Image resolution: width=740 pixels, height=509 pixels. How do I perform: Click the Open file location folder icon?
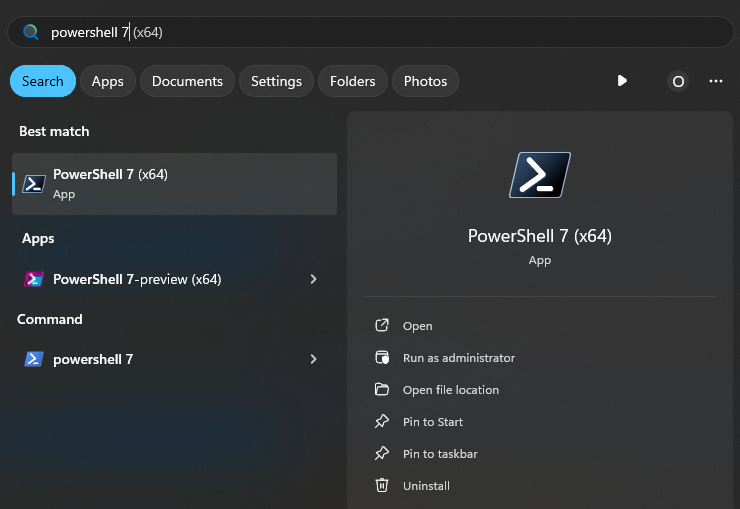tap(382, 389)
